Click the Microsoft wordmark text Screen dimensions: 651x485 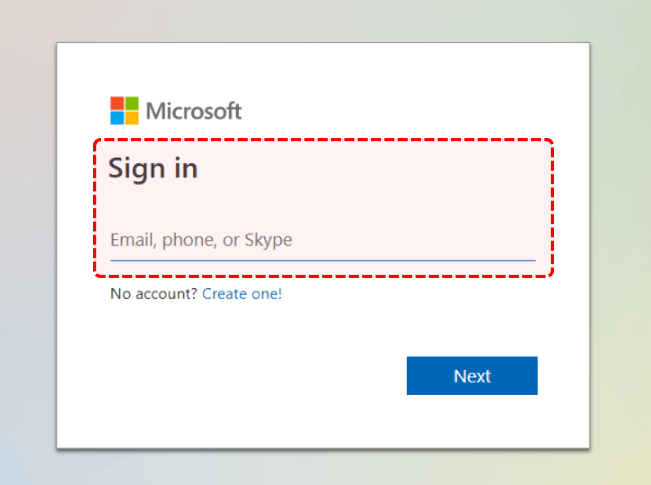coord(193,111)
